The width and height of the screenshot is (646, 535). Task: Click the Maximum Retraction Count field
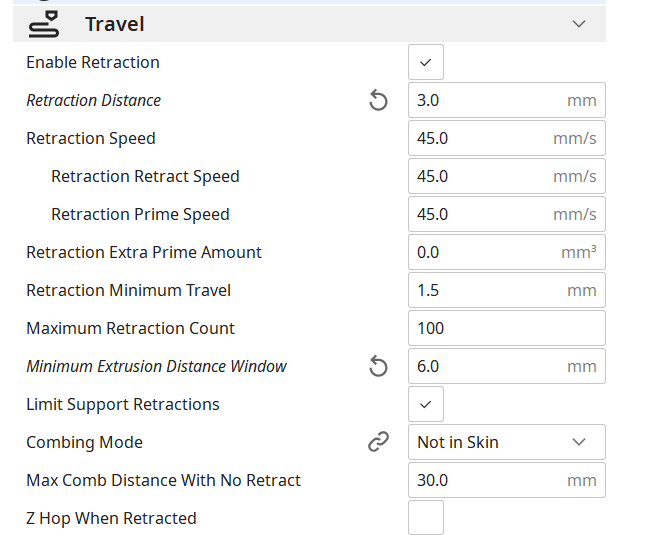coord(506,328)
